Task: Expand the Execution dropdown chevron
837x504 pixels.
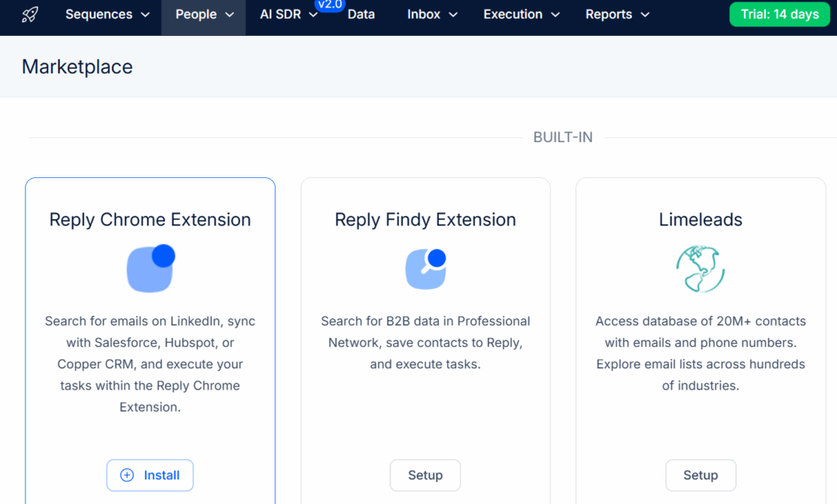Action: (555, 15)
